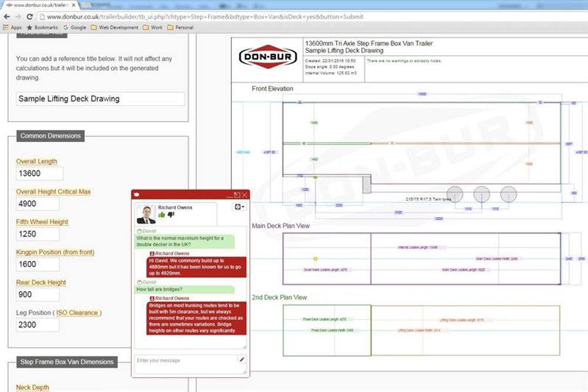
Task: Open the Apps grid shortcut
Action: coord(12,28)
